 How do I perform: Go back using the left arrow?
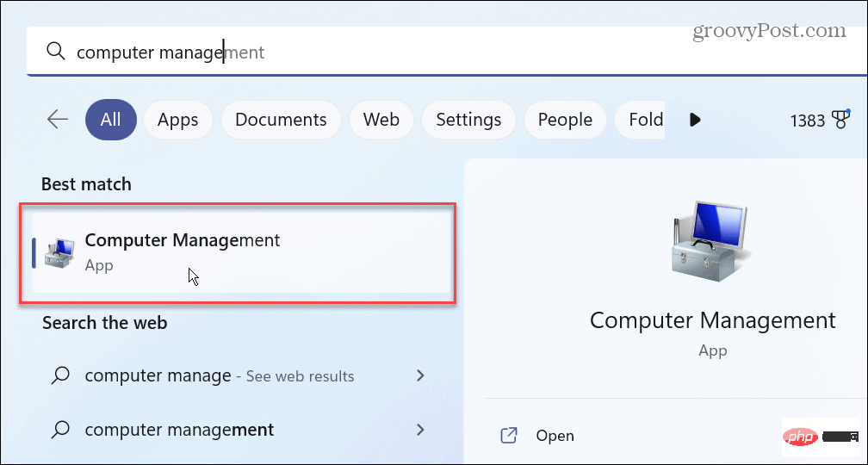(x=58, y=119)
